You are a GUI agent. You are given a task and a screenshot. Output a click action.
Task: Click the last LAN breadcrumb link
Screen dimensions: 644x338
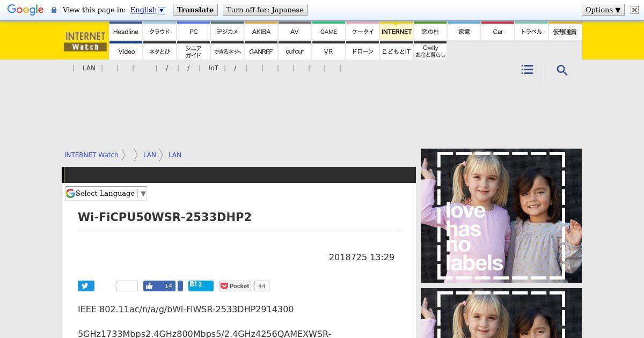pos(175,155)
